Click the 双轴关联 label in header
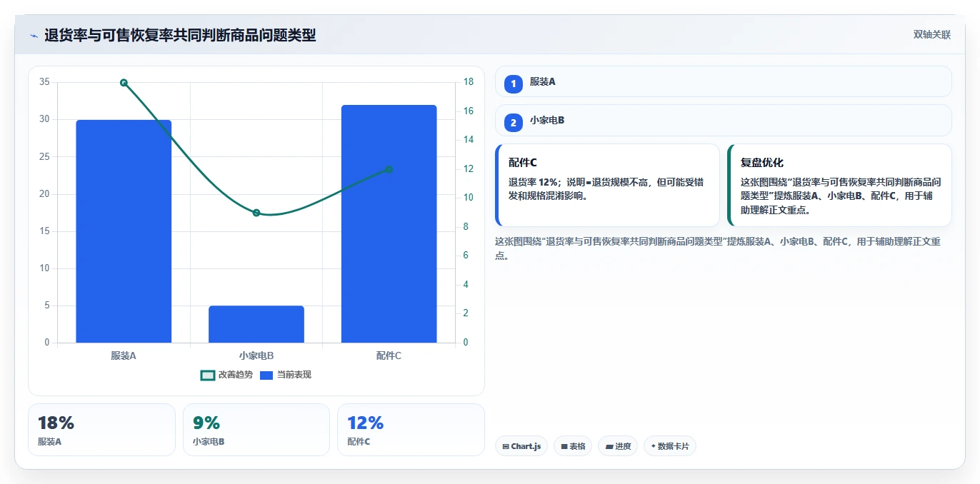980x484 pixels. (x=931, y=35)
